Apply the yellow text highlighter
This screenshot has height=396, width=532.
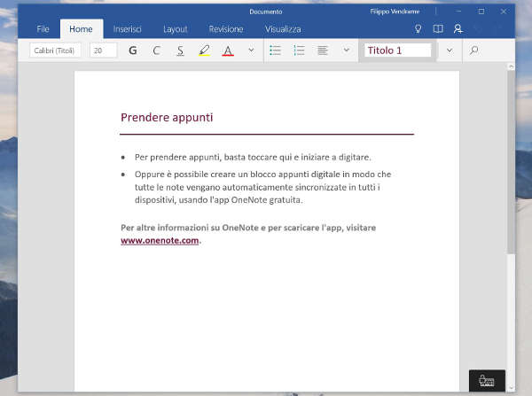[x=204, y=50]
